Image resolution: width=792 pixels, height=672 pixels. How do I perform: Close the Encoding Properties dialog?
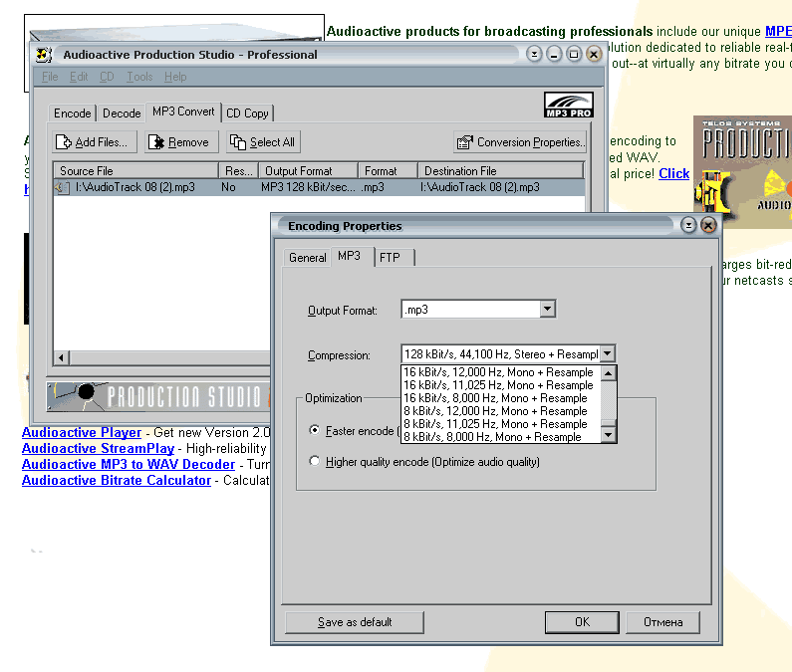pos(708,225)
